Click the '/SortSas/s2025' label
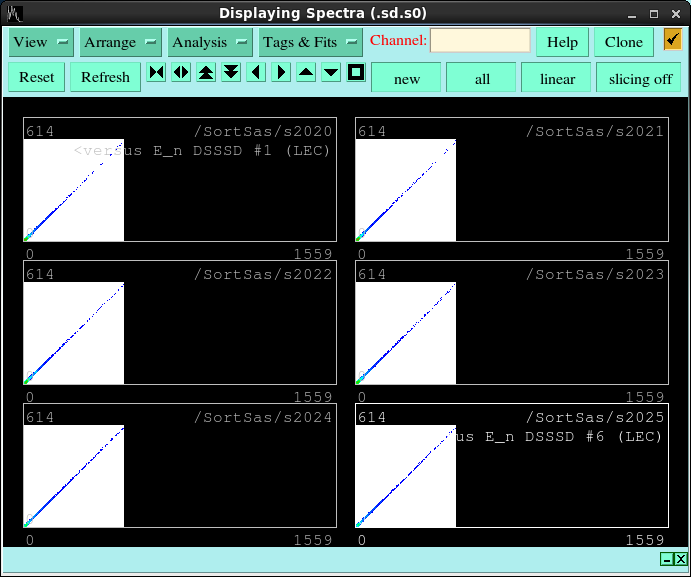This screenshot has height=577, width=691. 595,417
